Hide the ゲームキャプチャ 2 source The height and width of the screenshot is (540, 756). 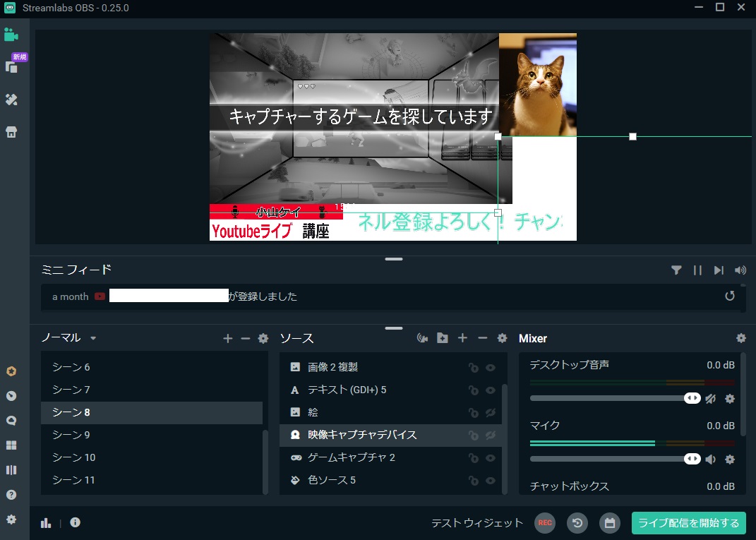(x=491, y=458)
